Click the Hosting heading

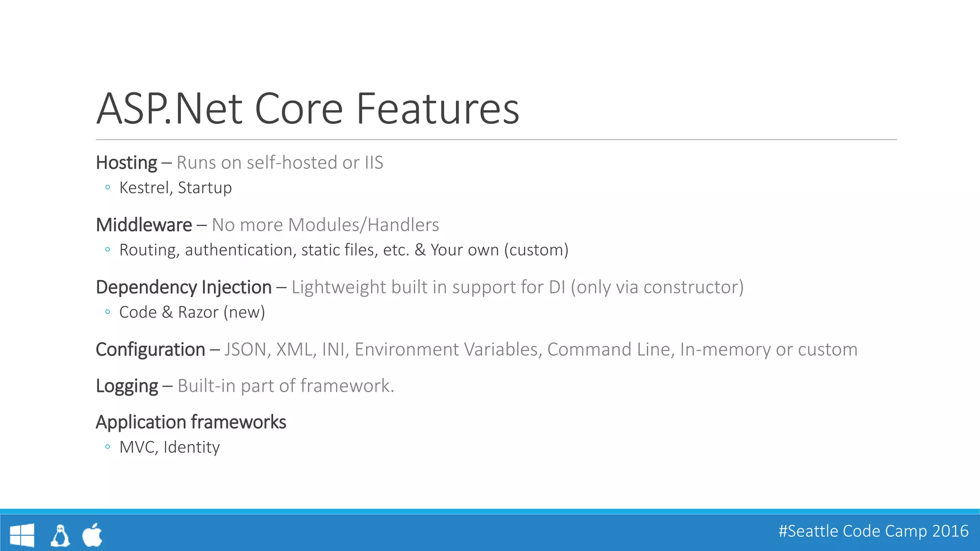tap(126, 163)
